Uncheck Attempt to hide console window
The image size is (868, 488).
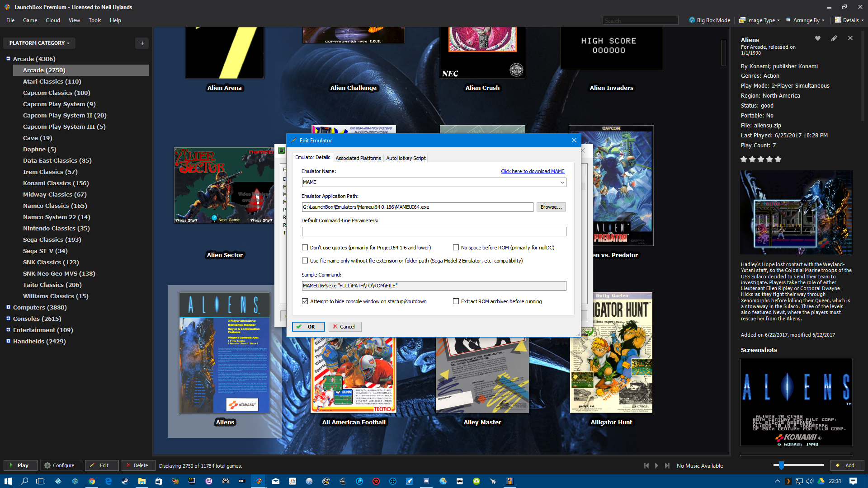305,301
